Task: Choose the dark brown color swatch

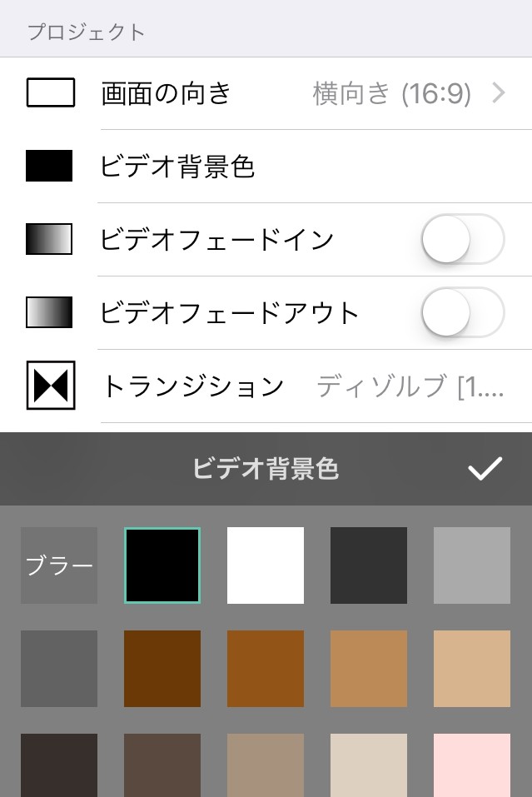Action: pyautogui.click(x=162, y=669)
